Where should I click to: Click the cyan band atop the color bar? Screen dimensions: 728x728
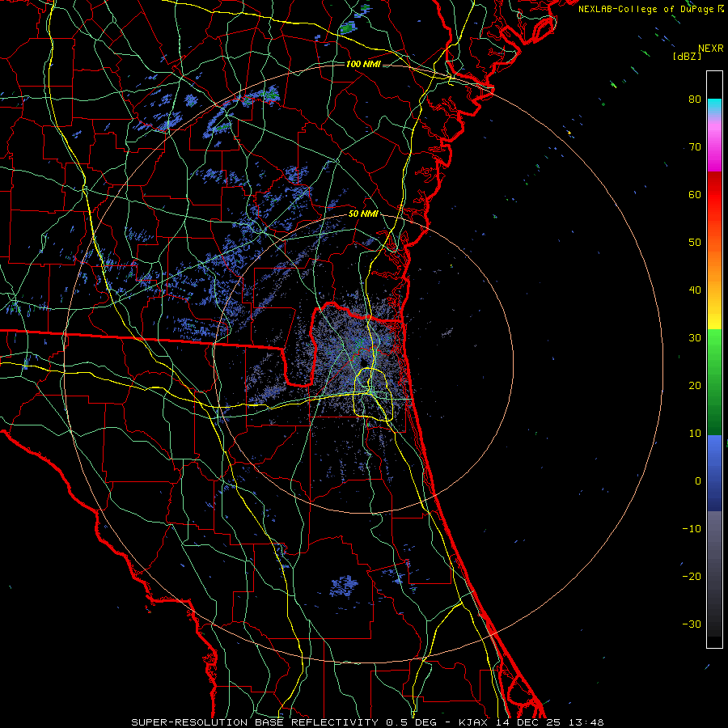(714, 106)
